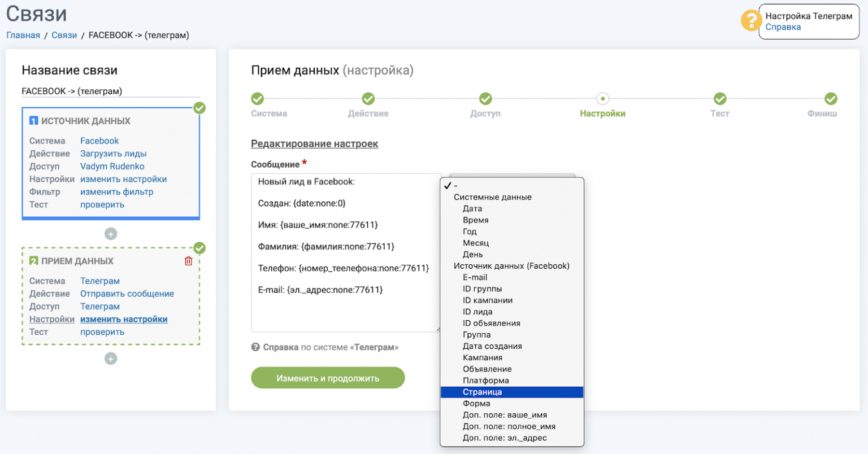Click the Настройки step circle

click(602, 99)
